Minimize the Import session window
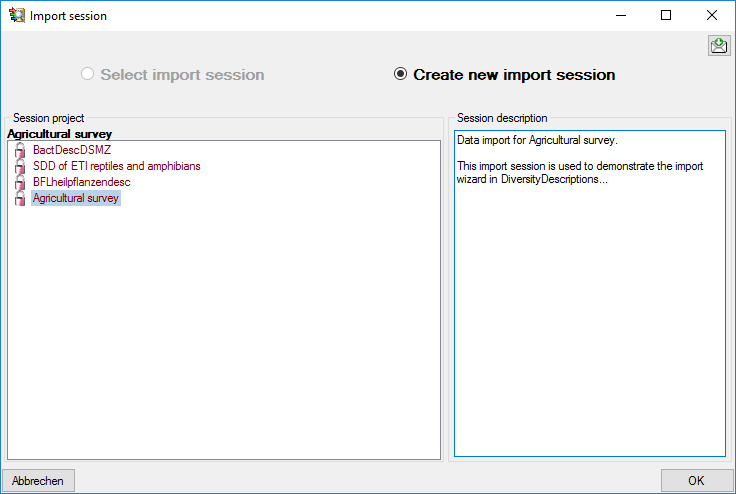Viewport: 736px width, 494px height. [620, 16]
